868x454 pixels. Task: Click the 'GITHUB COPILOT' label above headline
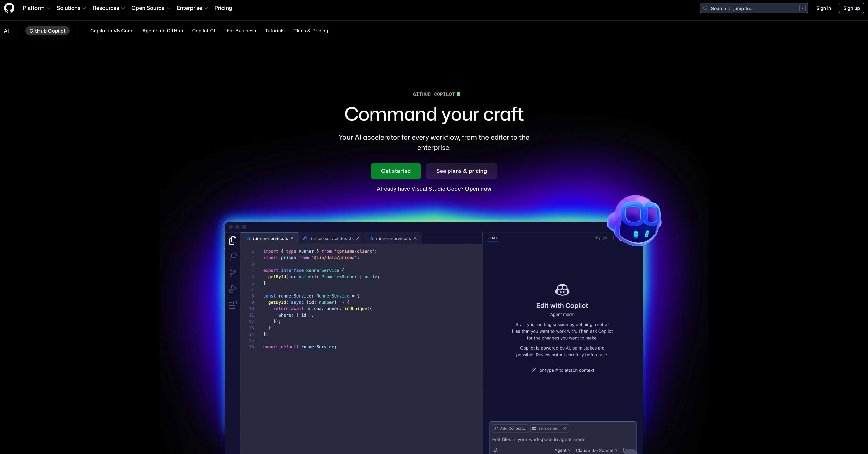(x=434, y=94)
